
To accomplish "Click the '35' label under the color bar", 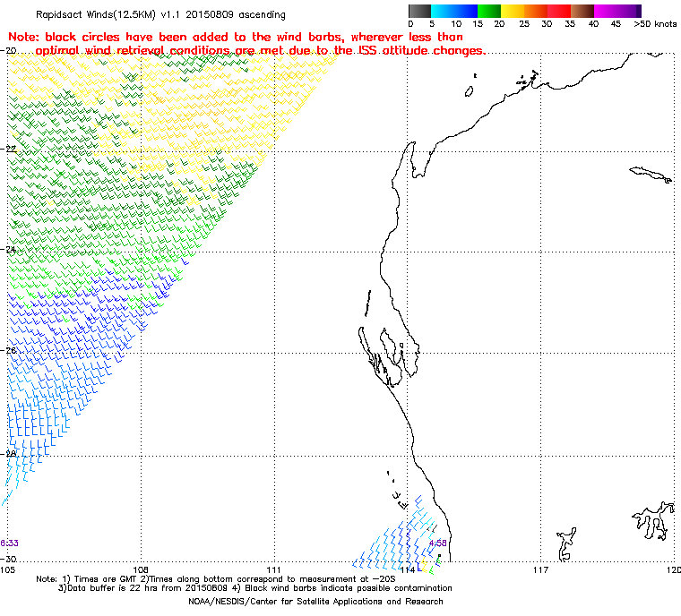I will tap(570, 24).
